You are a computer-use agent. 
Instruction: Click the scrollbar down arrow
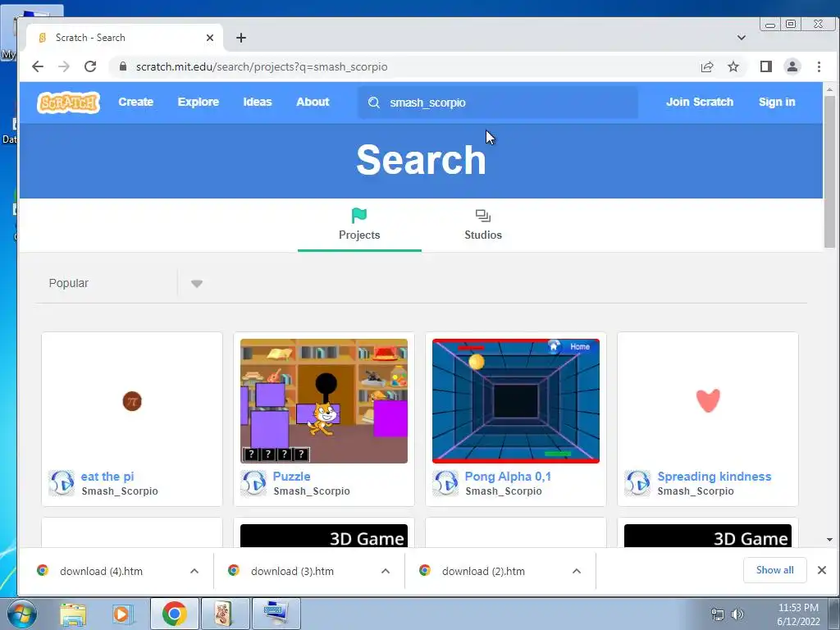tap(829, 540)
